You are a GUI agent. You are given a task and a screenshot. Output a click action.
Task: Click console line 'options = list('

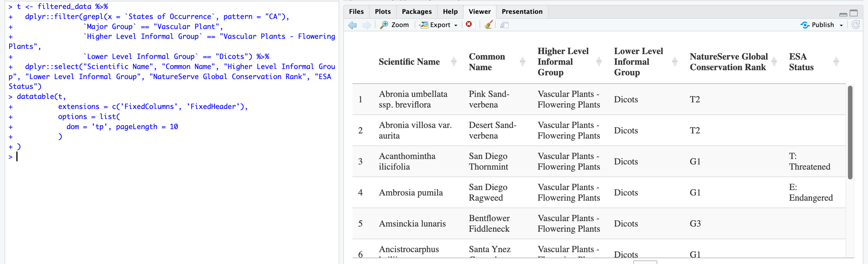pyautogui.click(x=89, y=117)
